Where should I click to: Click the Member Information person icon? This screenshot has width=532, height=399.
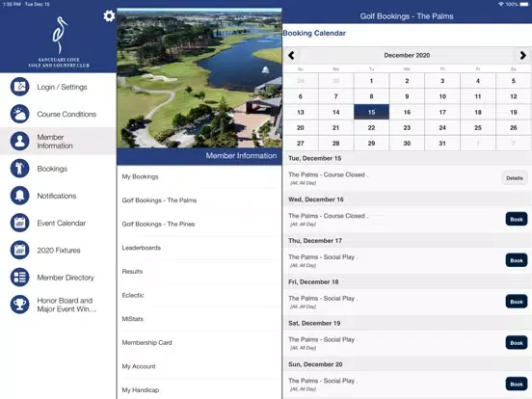pos(19,141)
